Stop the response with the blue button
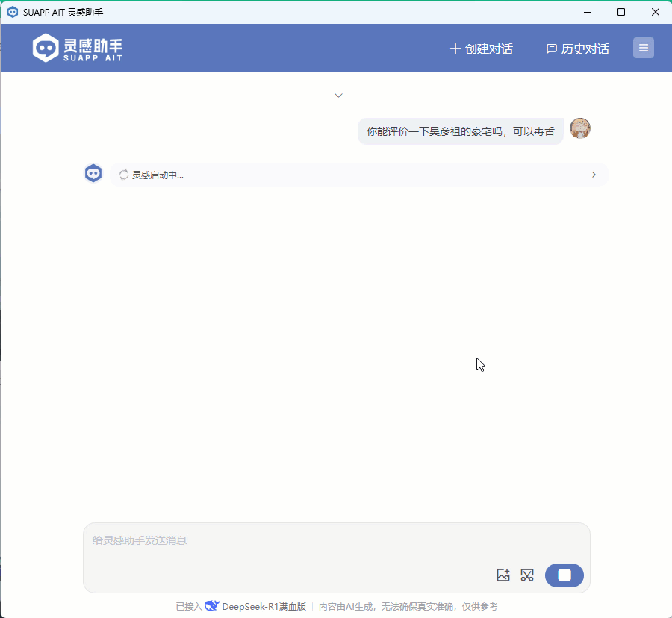 [564, 575]
